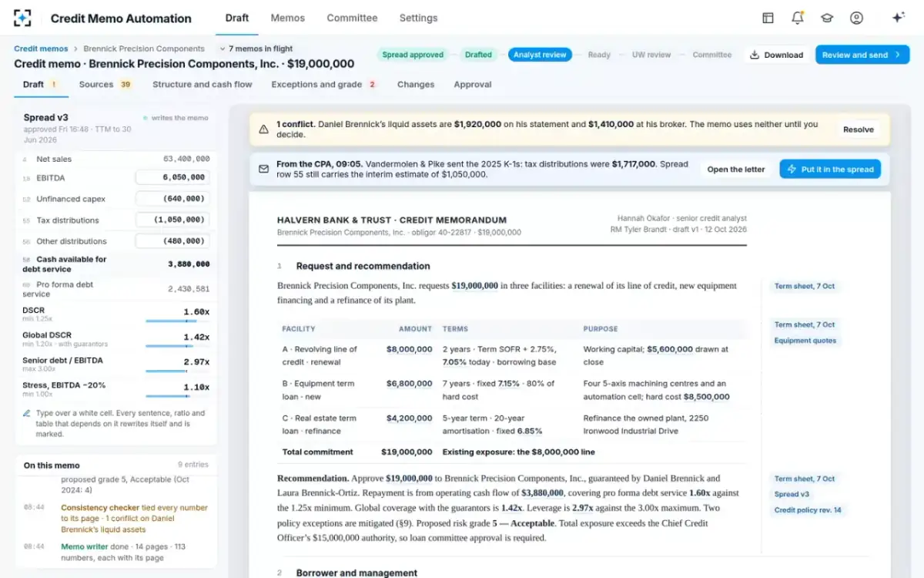Screen dimensions: 924x578
Task: Switch to the Changes tab
Action: (416, 85)
